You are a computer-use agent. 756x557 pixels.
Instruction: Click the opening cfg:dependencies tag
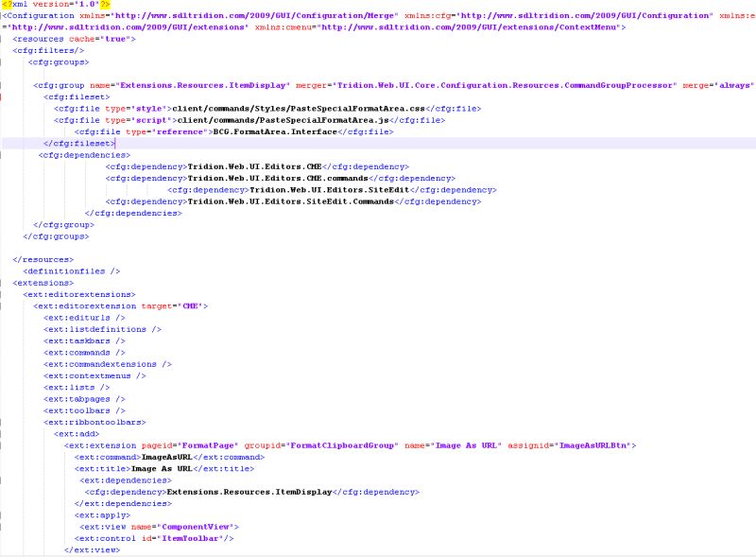pyautogui.click(x=84, y=155)
